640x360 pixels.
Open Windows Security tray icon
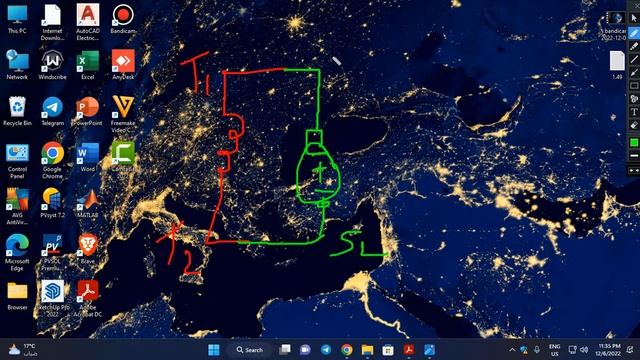coord(524,350)
